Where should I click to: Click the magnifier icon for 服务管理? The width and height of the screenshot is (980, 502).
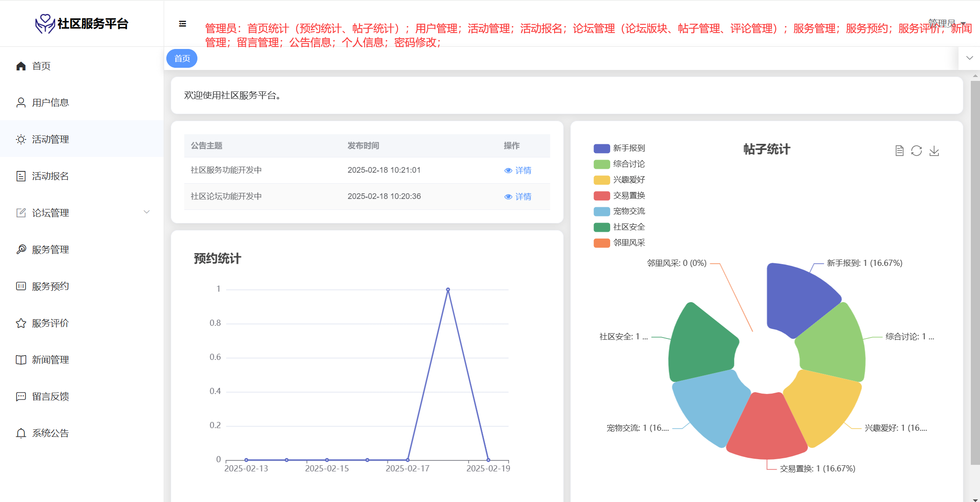point(21,250)
